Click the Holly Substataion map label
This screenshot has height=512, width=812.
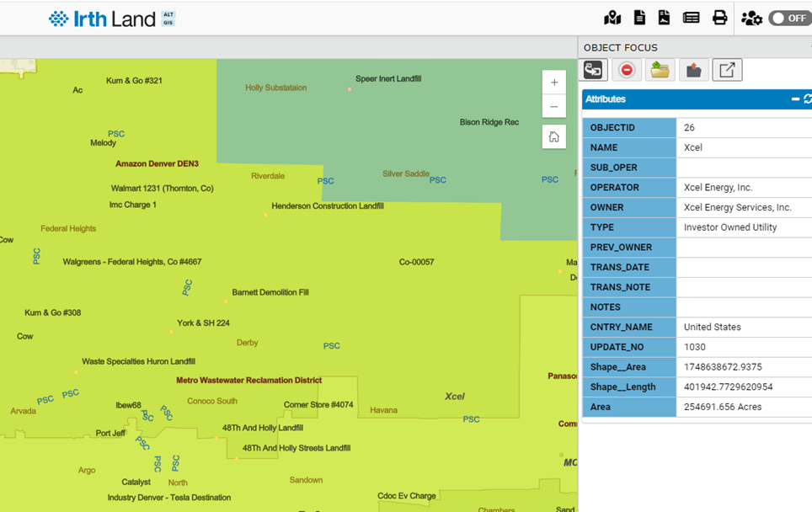tap(276, 88)
